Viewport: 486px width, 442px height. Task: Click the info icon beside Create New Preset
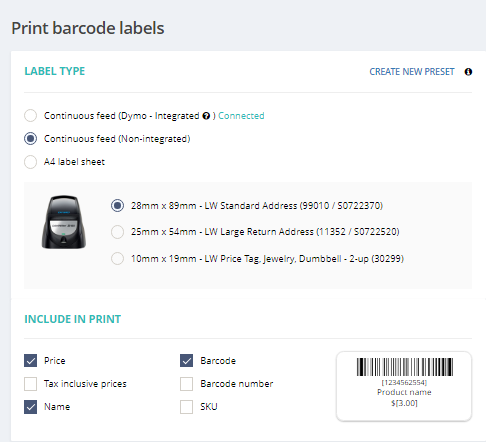(468, 72)
